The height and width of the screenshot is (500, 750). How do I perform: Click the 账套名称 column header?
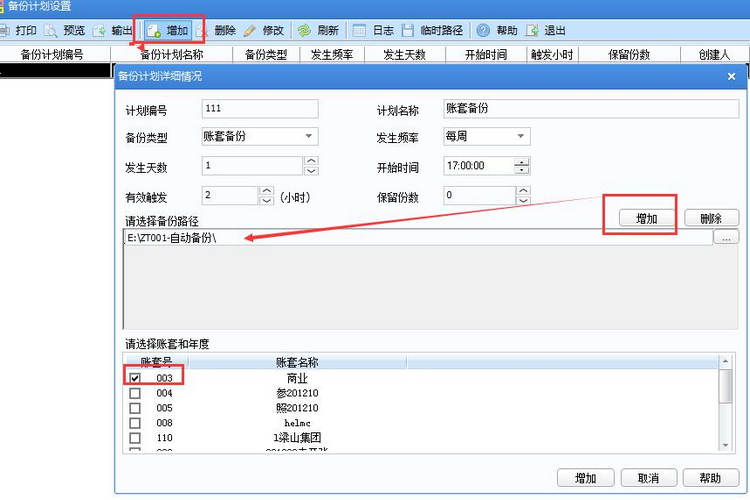click(297, 362)
